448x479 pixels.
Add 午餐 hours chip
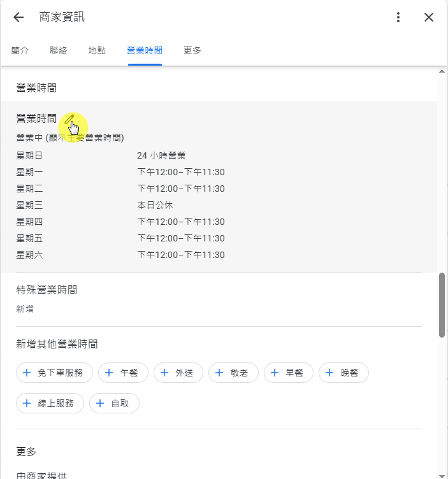[x=123, y=373]
